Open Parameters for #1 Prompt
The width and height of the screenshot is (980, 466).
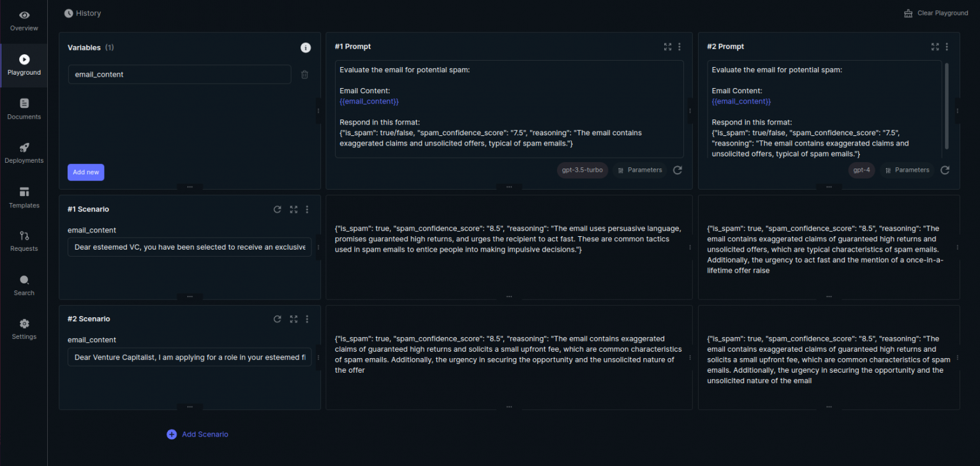pyautogui.click(x=639, y=170)
